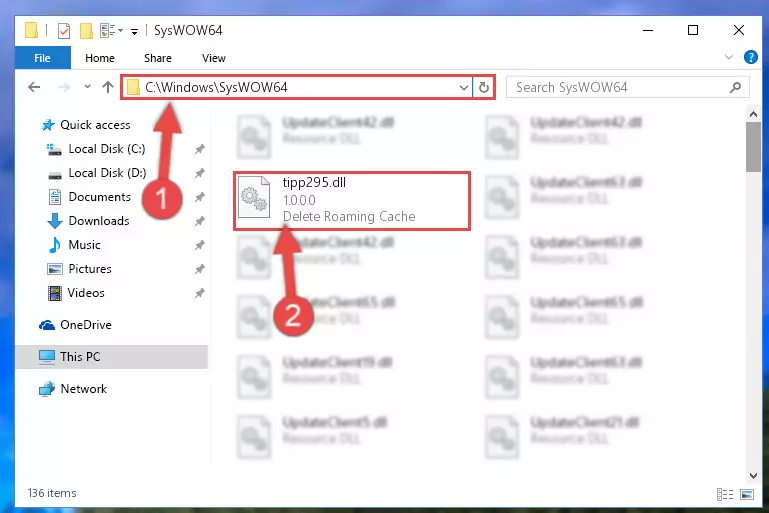Go back using the back arrow
The width and height of the screenshot is (769, 513).
(x=34, y=87)
